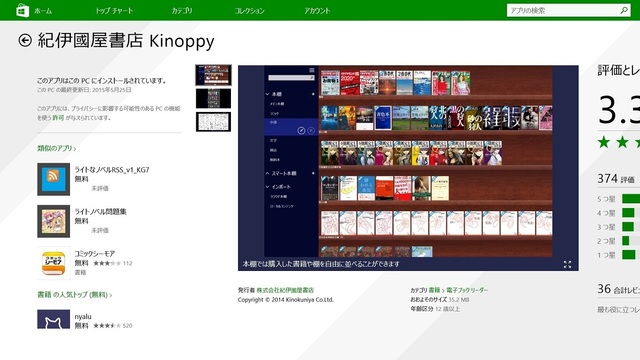The image size is (640, 360).
Task: Open the トップ チャート tab
Action: coord(114,11)
